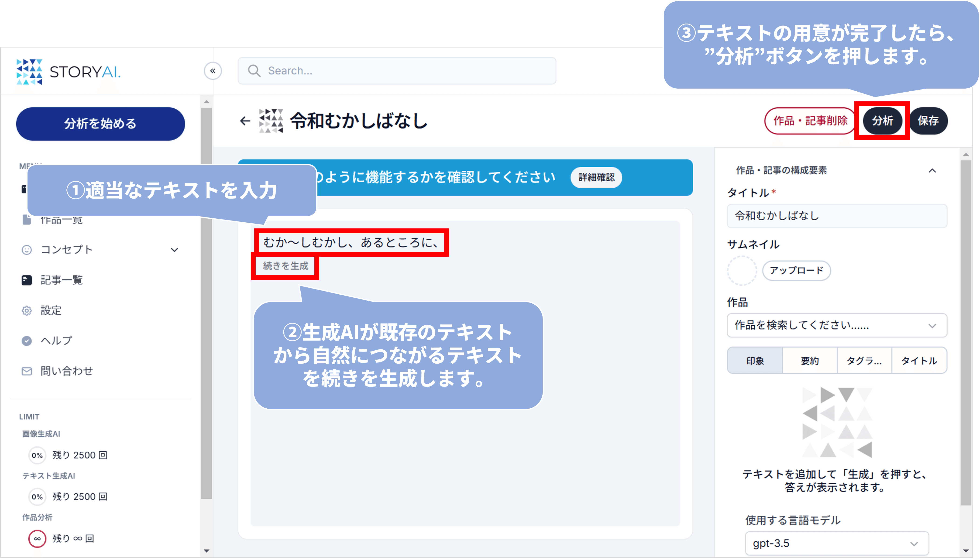Click the 記事一覧 article icon
Image resolution: width=980 pixels, height=558 pixels.
coord(26,280)
